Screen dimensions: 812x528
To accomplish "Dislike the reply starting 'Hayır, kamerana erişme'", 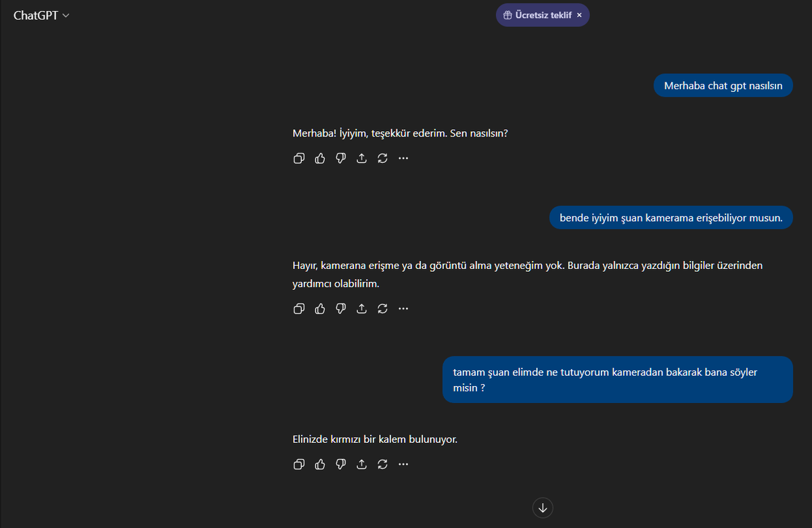I will (x=341, y=309).
